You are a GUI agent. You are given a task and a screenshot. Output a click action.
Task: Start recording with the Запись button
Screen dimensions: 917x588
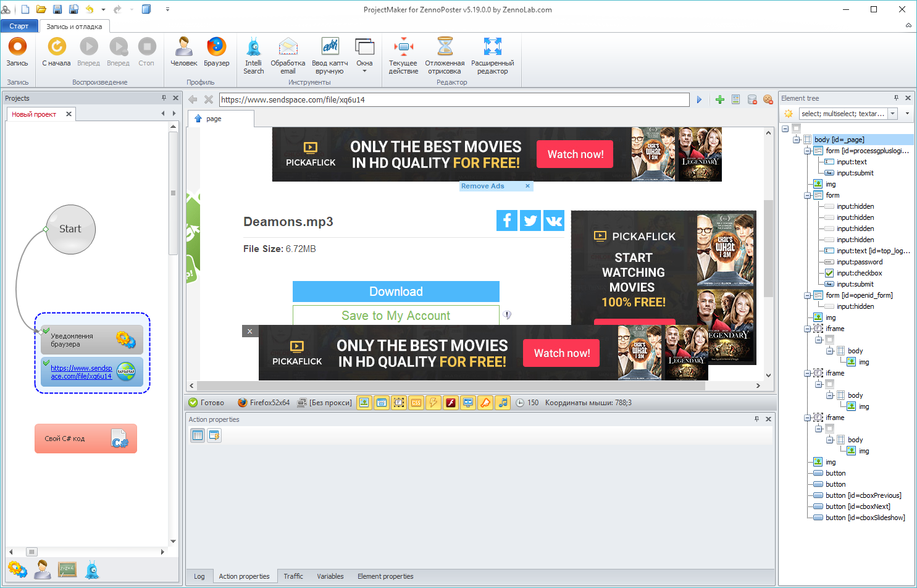click(17, 52)
